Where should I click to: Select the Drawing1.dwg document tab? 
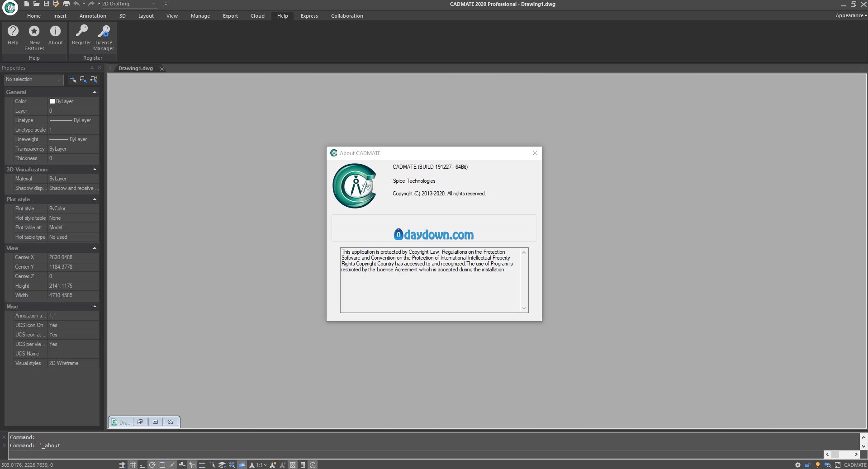coord(135,69)
